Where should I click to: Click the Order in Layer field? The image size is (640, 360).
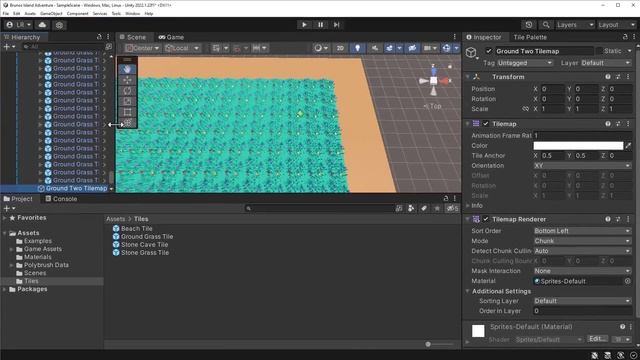[x=582, y=311]
